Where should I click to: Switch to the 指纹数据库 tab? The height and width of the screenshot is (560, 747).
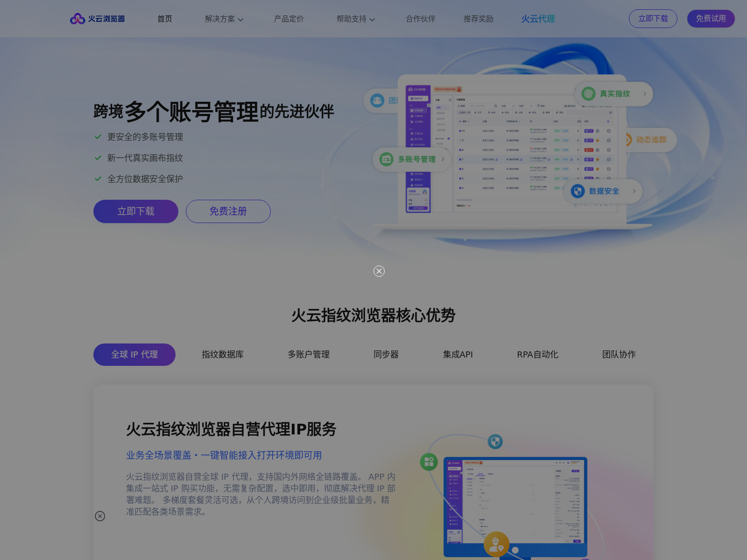pyautogui.click(x=221, y=354)
